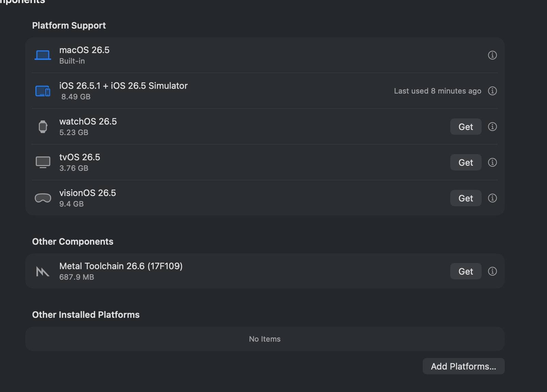Viewport: 547px width, 392px height.
Task: Click the 'Built-in' subtitle
Action: [x=72, y=61]
